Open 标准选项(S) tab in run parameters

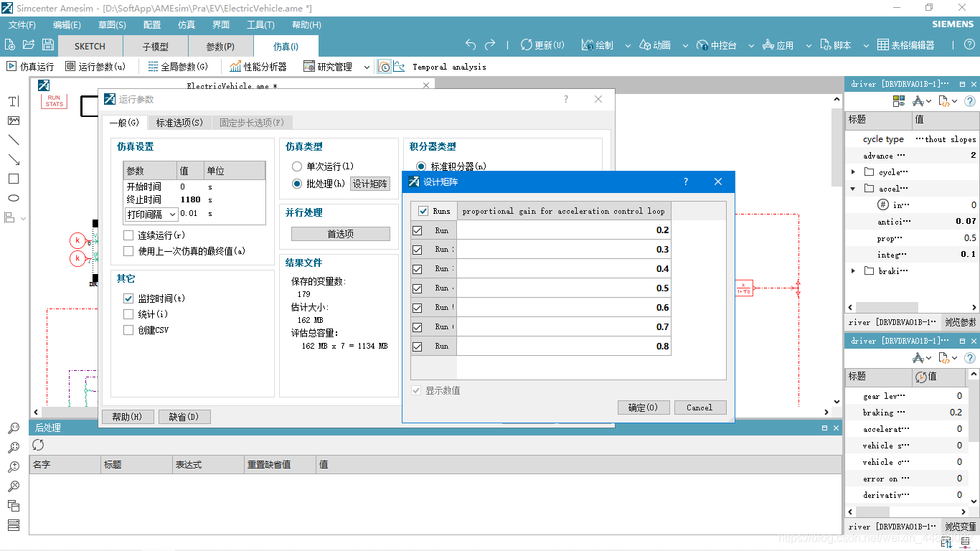click(x=179, y=123)
